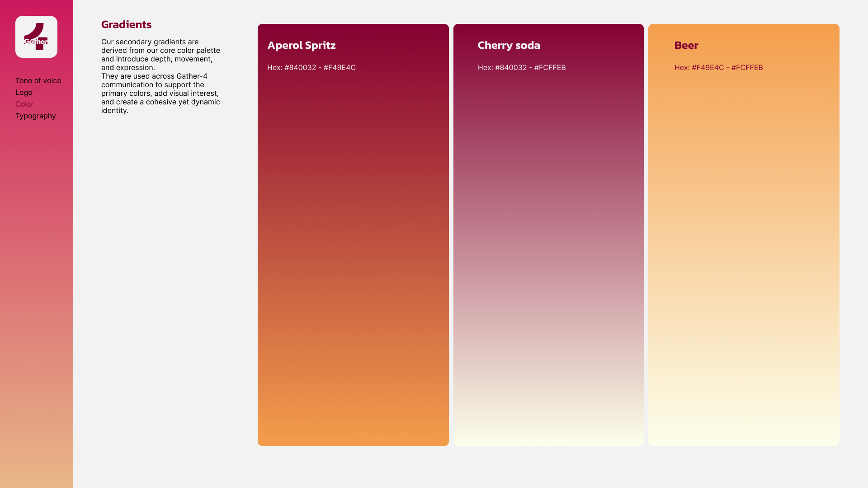Go to the Logo section
The image size is (868, 488).
pos(24,92)
